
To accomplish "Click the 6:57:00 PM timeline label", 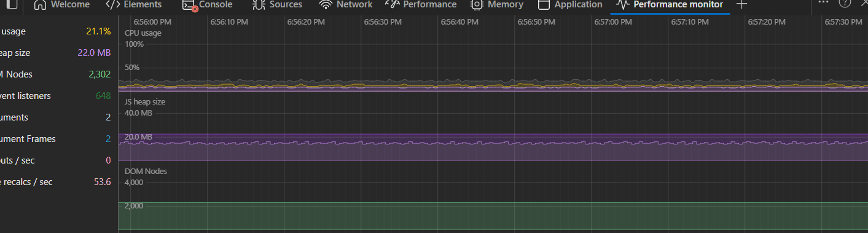I will (x=613, y=22).
